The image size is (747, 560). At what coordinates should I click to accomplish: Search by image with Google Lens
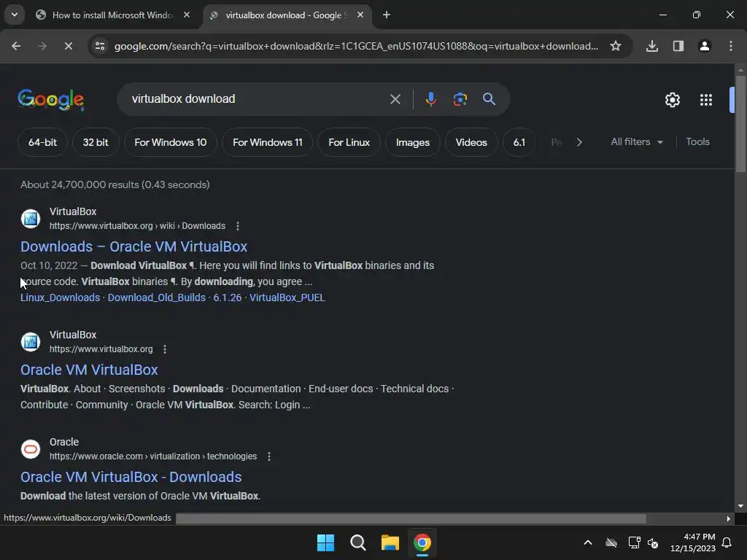(460, 99)
